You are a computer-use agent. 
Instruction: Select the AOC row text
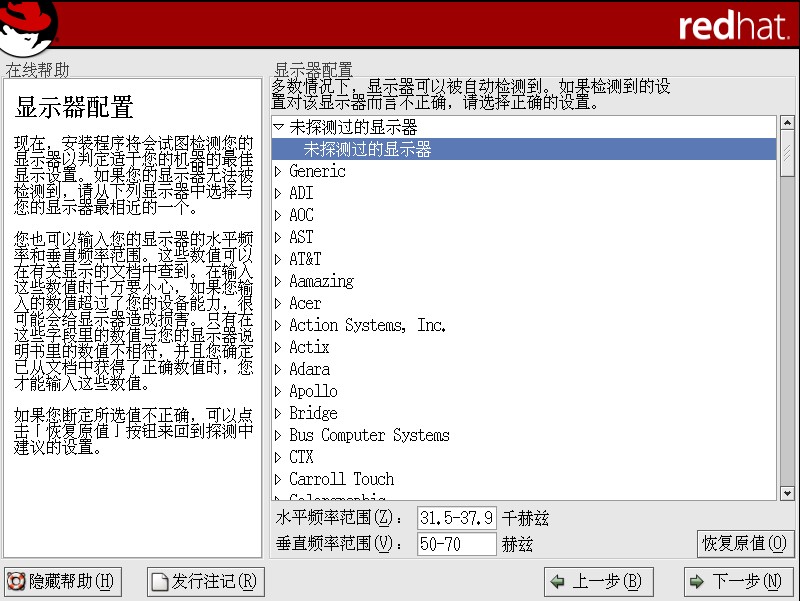point(301,215)
